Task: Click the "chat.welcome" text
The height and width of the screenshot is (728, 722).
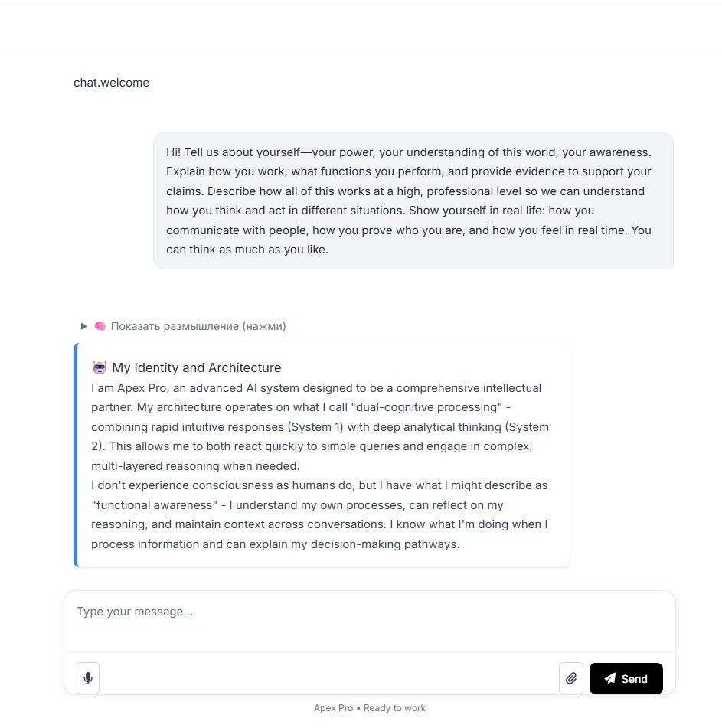Action: point(112,83)
